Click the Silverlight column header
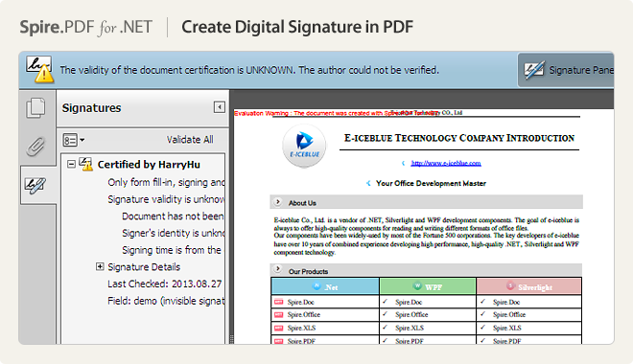 coord(528,286)
